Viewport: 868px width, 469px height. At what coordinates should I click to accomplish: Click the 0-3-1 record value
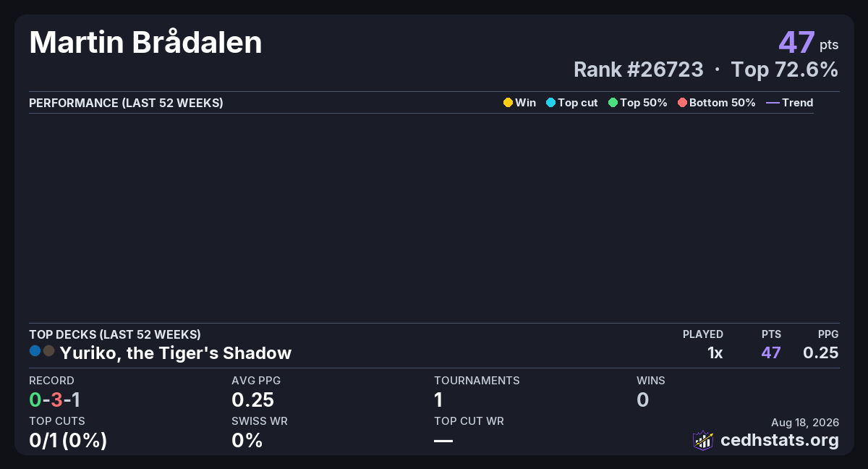(x=54, y=400)
